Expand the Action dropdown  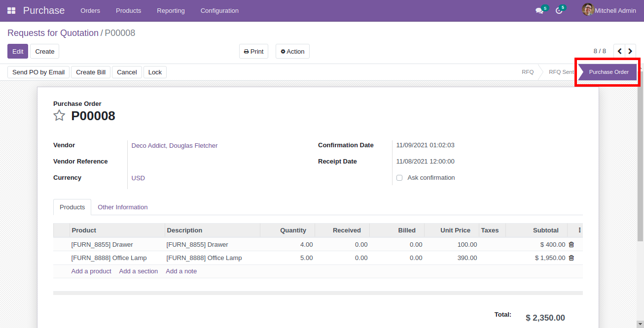click(292, 51)
